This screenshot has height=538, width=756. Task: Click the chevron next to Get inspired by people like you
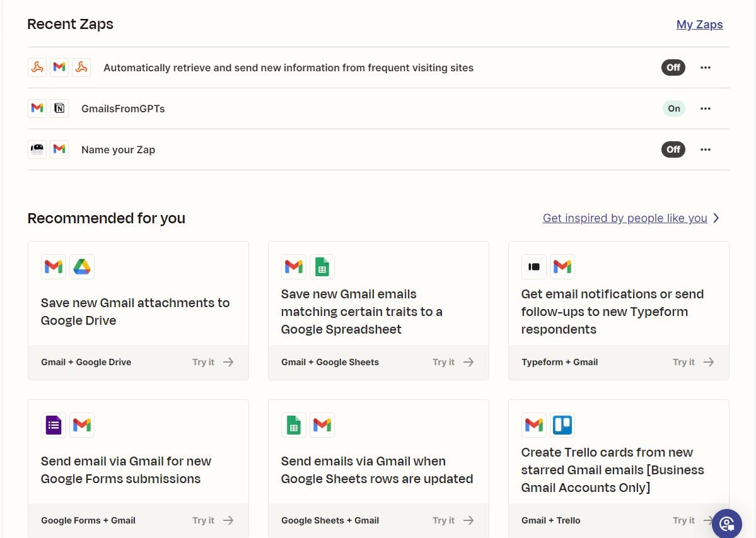[716, 218]
